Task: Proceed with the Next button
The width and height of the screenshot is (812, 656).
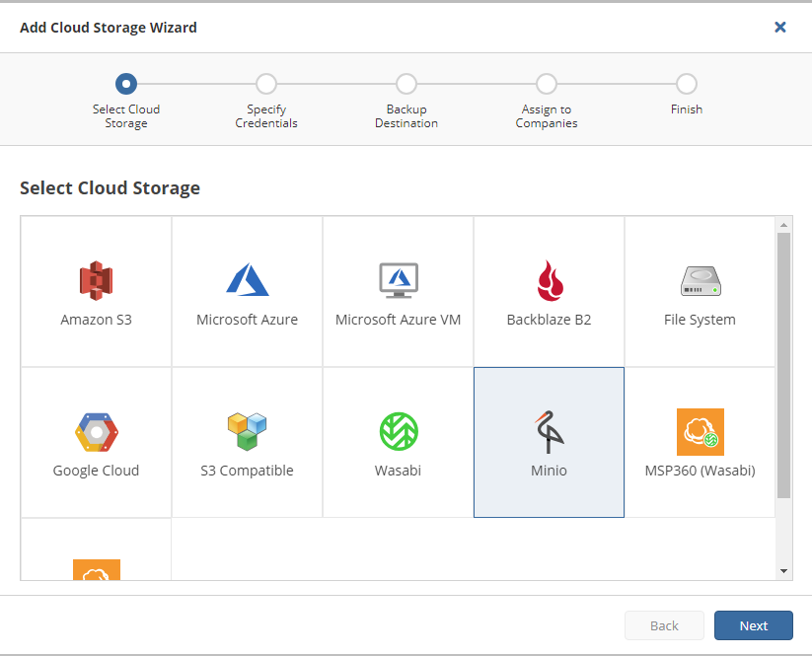Action: 754,625
